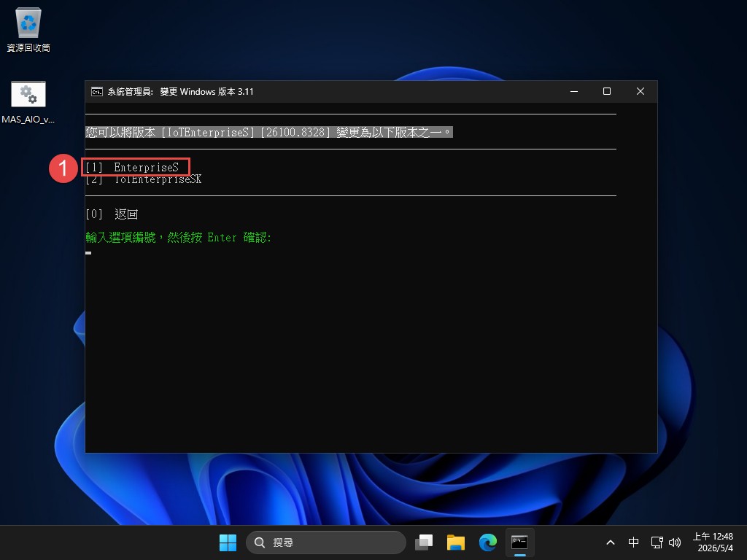Open the clock showing 上午 12:48
This screenshot has width=747, height=560.
click(713, 542)
